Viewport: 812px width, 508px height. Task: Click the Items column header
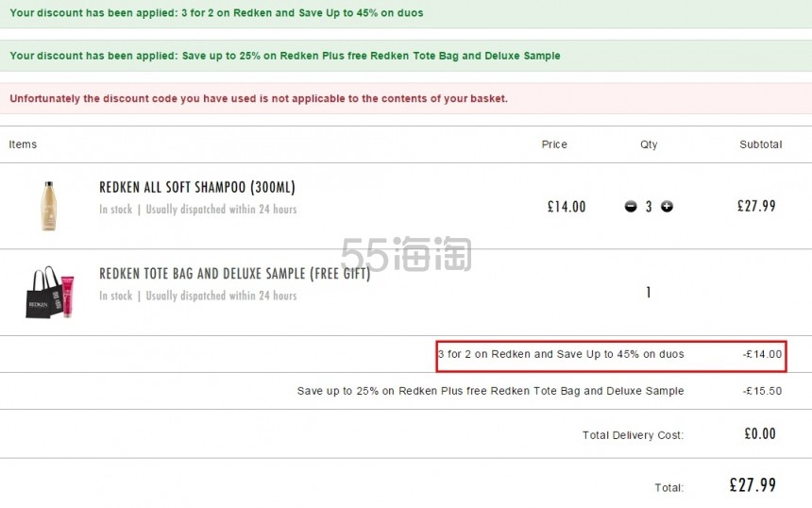click(23, 144)
